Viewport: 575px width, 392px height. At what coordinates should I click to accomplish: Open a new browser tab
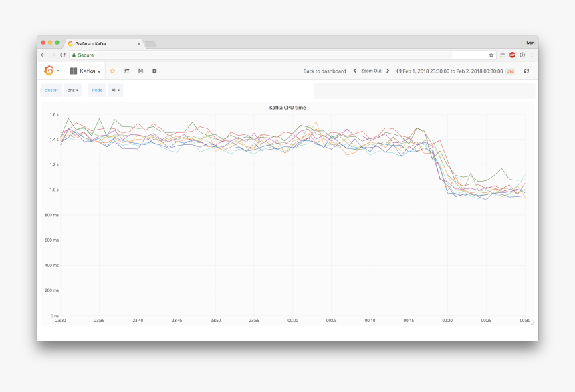click(x=151, y=44)
